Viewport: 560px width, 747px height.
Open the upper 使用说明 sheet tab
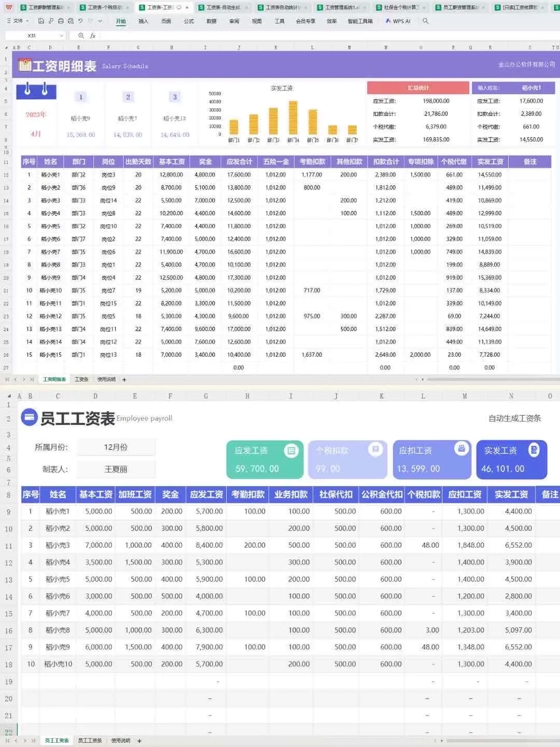coord(106,380)
